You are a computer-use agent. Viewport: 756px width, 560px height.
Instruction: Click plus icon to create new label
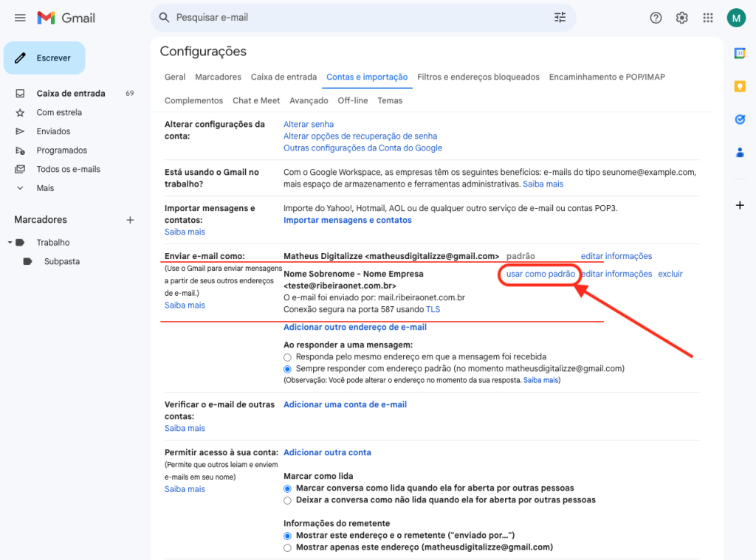tap(130, 220)
